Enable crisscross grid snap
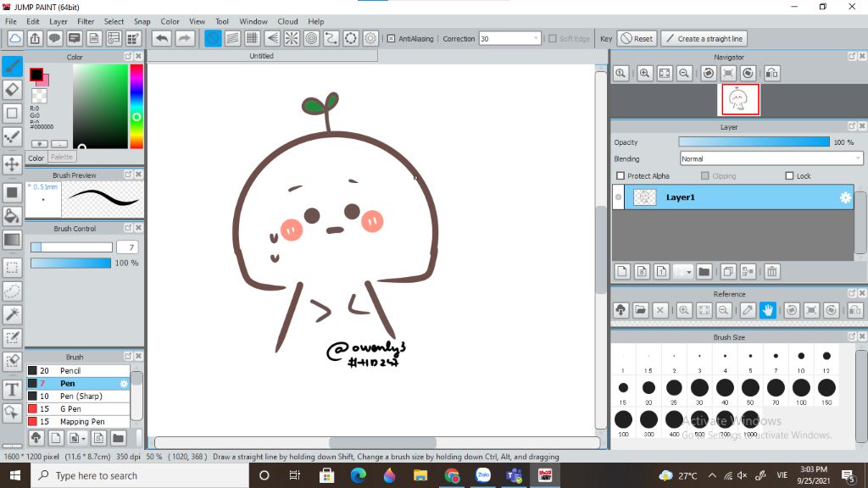868x488 pixels. [x=252, y=39]
